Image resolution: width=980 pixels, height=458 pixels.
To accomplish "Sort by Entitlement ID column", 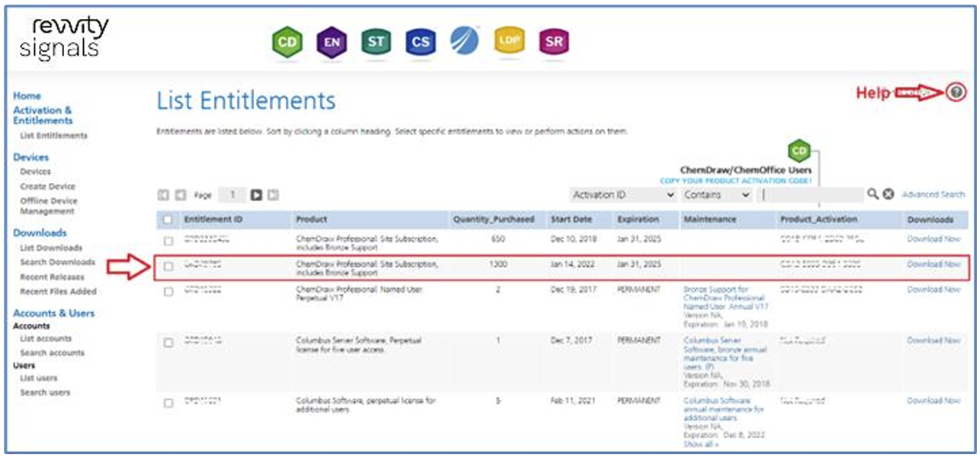I will coord(214,219).
